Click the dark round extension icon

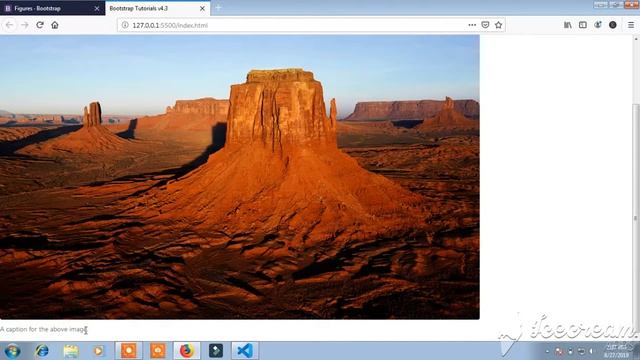(613, 25)
